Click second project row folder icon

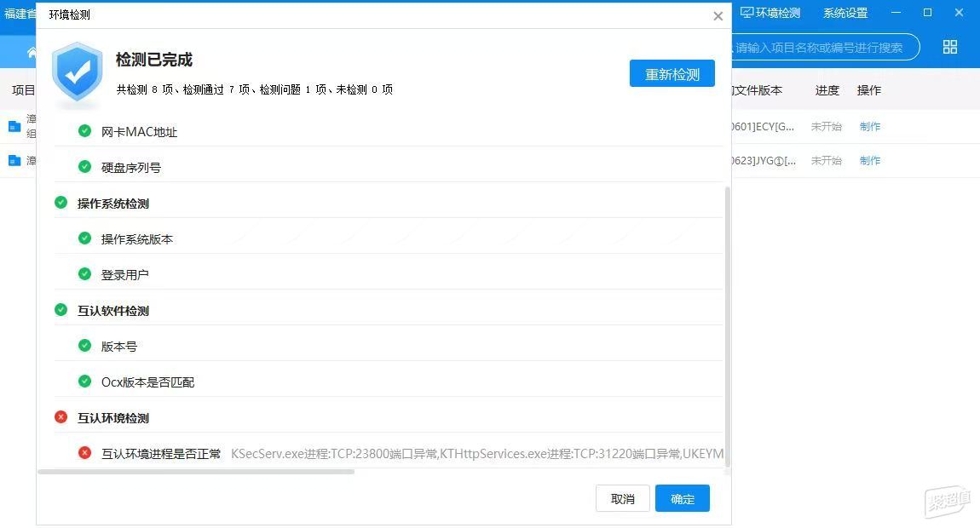coord(14,161)
